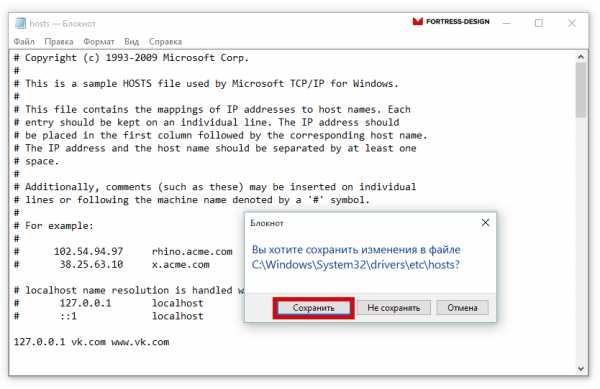Click the Copyright 1993-2009 Microsoft Corp. line
Image resolution: width=600 pixels, height=389 pixels.
(x=131, y=58)
